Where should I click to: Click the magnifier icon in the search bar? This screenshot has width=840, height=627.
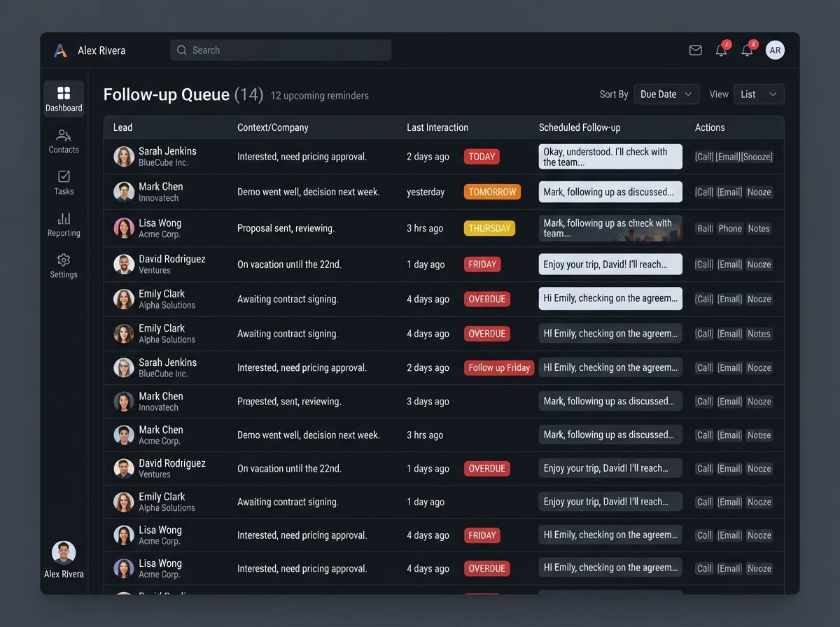[x=182, y=50]
